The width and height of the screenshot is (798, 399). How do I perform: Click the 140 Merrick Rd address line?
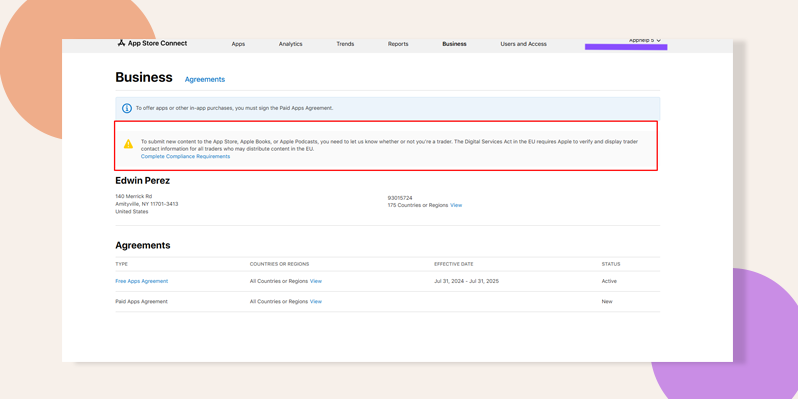[x=133, y=196]
